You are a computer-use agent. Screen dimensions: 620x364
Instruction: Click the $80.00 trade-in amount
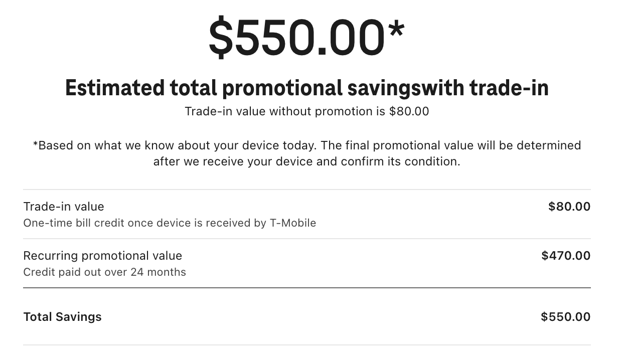pyautogui.click(x=569, y=207)
